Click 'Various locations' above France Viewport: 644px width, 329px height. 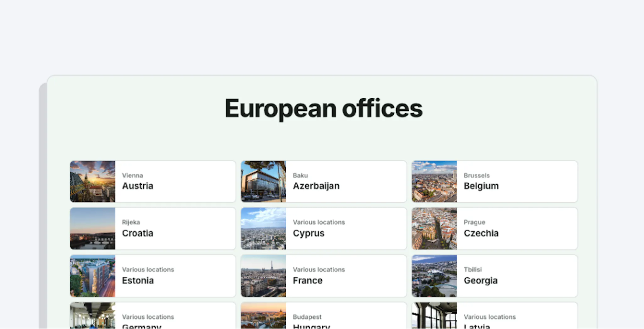(x=319, y=270)
